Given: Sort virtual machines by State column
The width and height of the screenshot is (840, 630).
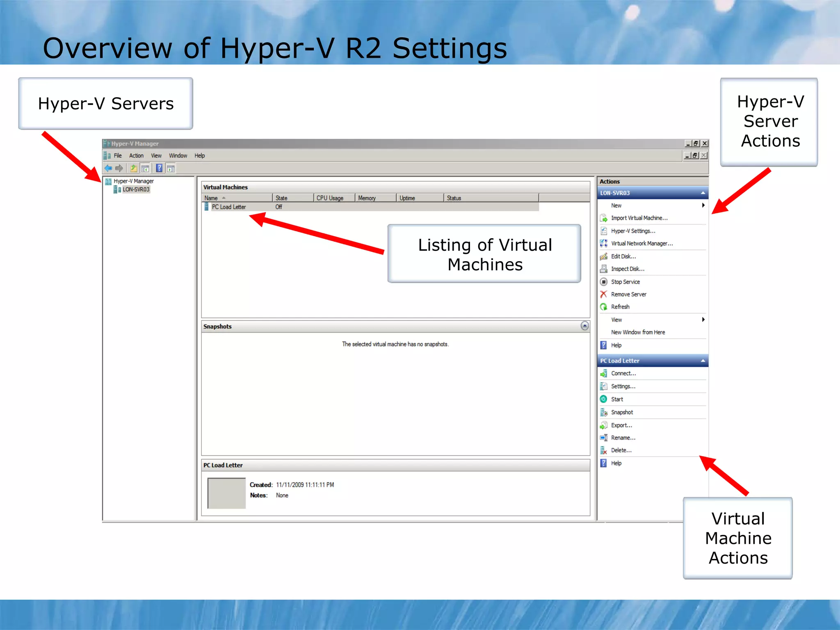Looking at the screenshot, I should 293,198.
